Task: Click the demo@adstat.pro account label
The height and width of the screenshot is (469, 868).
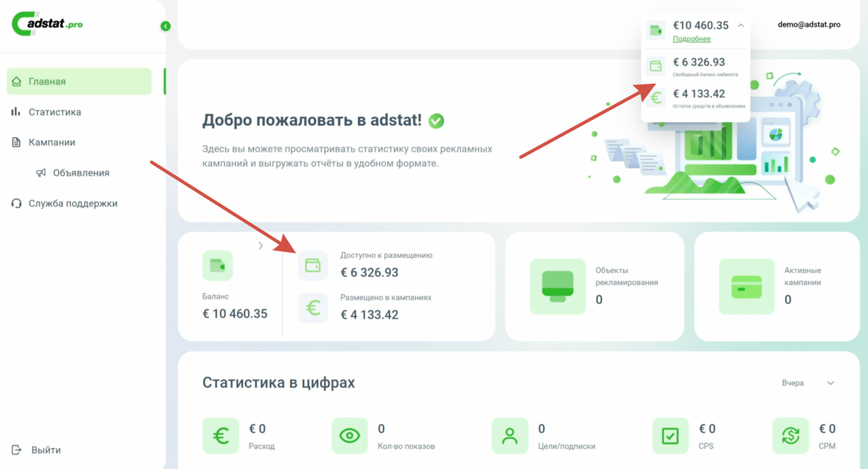Action: (x=809, y=25)
